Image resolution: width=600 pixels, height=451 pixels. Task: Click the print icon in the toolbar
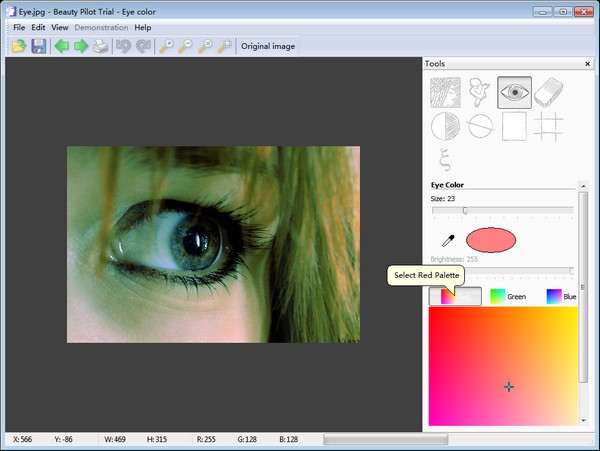click(100, 47)
